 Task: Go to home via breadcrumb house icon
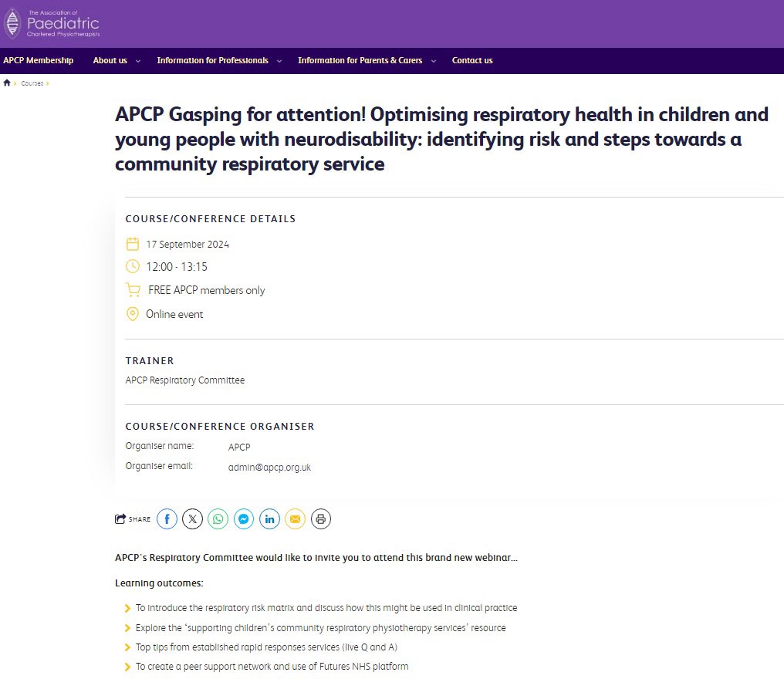point(7,83)
